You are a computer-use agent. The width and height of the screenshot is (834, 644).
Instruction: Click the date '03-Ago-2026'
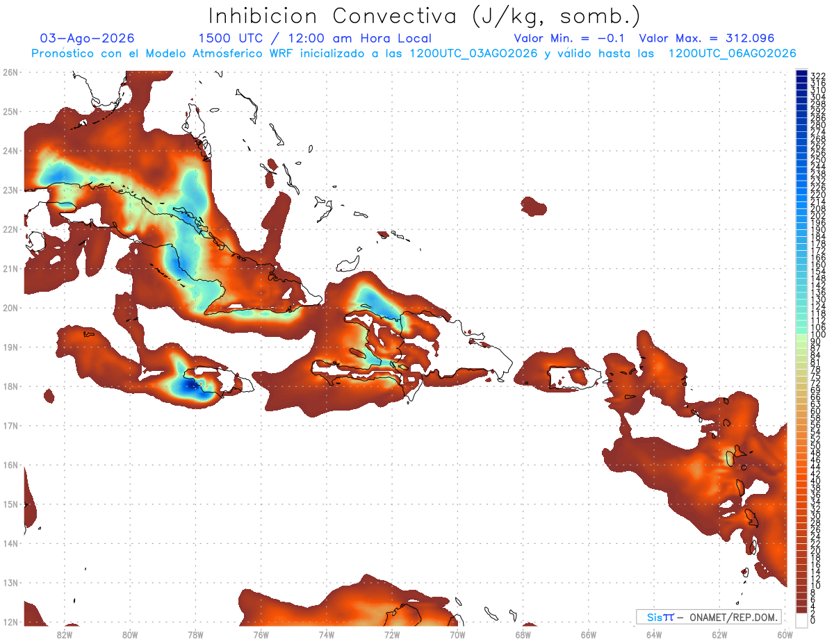tap(87, 38)
